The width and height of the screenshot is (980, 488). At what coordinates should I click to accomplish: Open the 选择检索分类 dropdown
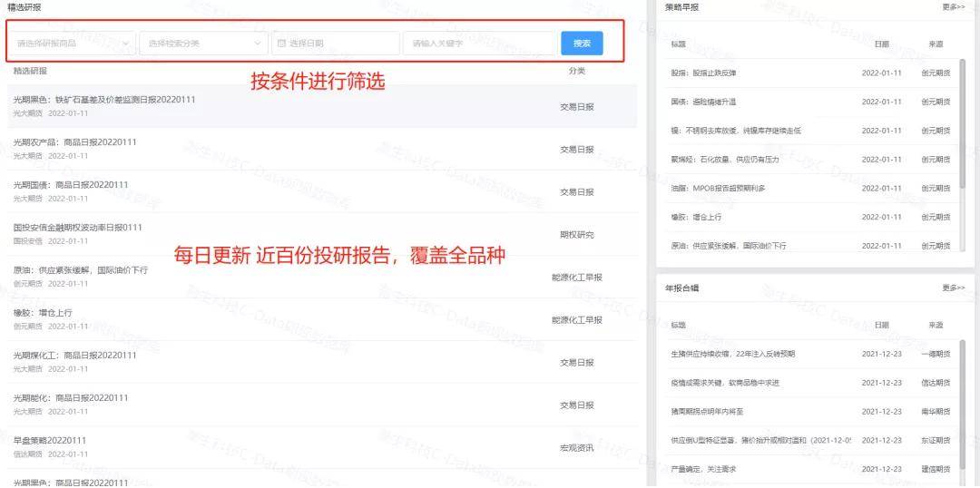click(204, 44)
